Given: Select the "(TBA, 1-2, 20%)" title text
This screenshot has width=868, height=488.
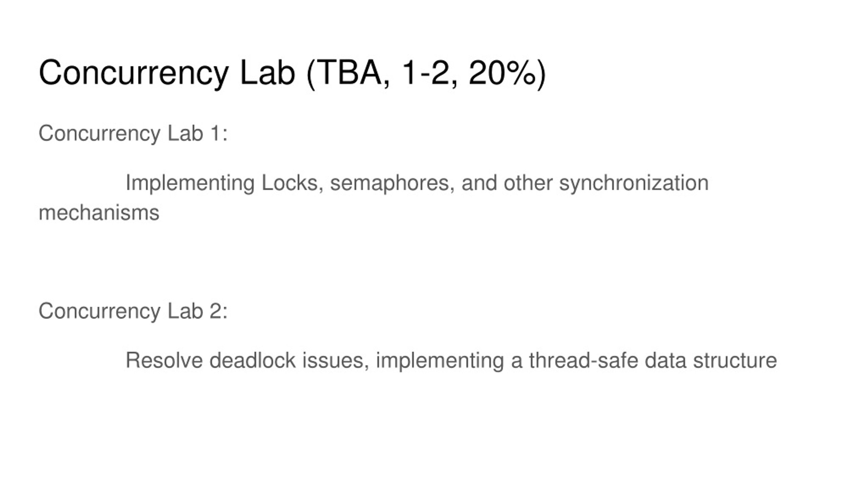Looking at the screenshot, I should point(426,73).
